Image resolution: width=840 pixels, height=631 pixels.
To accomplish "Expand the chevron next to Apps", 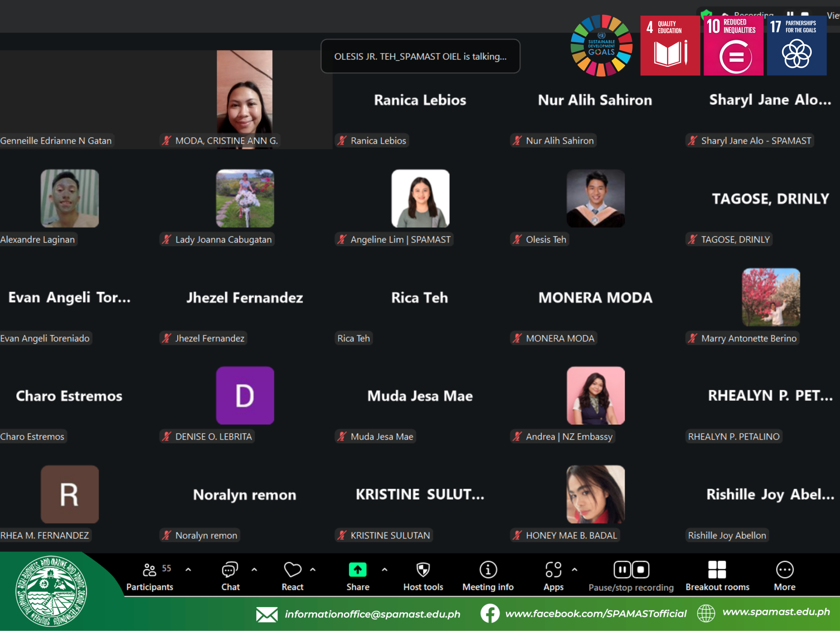I will (575, 570).
